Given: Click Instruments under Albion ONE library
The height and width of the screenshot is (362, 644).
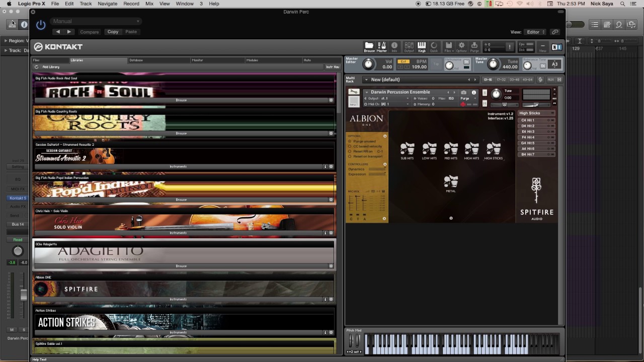Looking at the screenshot, I should coord(178,299).
